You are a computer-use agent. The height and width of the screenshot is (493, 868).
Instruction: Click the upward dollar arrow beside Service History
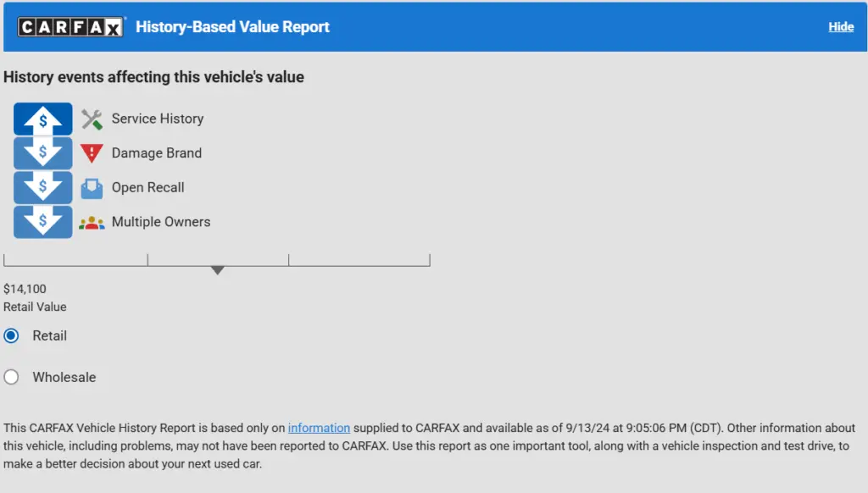pos(42,119)
